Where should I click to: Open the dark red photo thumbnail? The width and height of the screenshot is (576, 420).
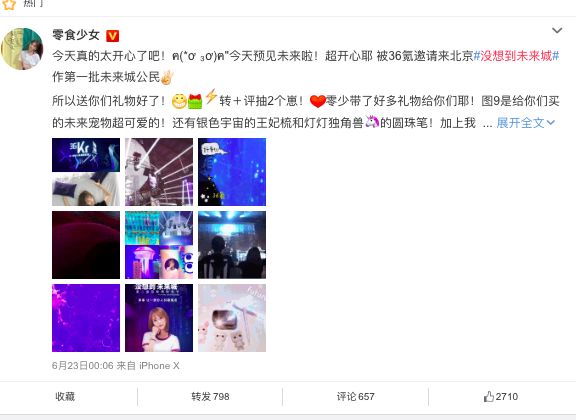[x=86, y=245]
